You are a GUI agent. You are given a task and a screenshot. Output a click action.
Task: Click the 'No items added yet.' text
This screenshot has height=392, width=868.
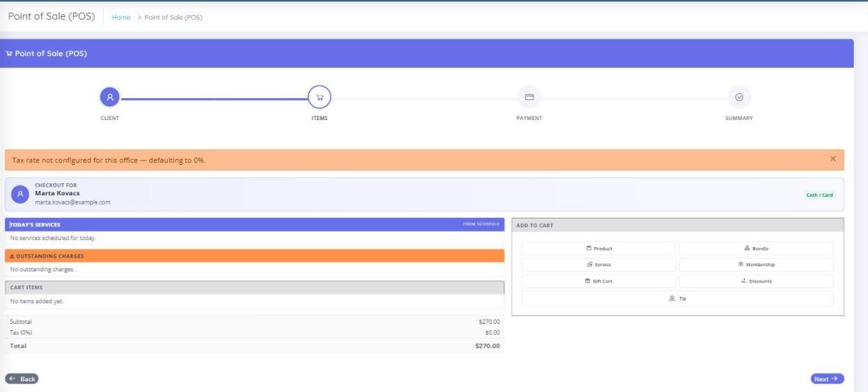click(x=37, y=301)
